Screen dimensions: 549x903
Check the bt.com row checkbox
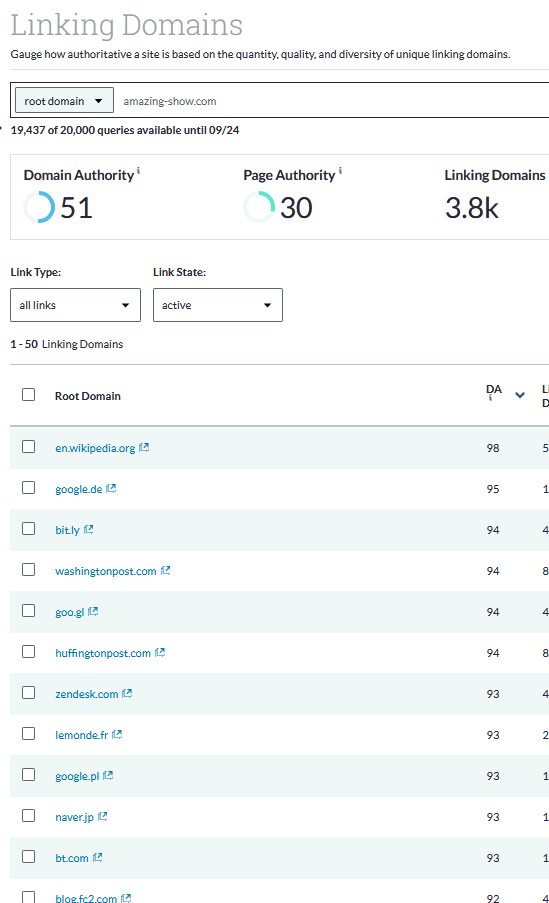click(x=28, y=857)
